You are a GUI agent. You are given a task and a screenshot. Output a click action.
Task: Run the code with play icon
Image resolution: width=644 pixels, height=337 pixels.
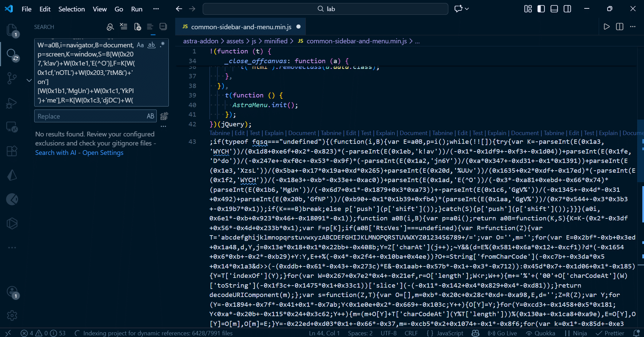(606, 27)
